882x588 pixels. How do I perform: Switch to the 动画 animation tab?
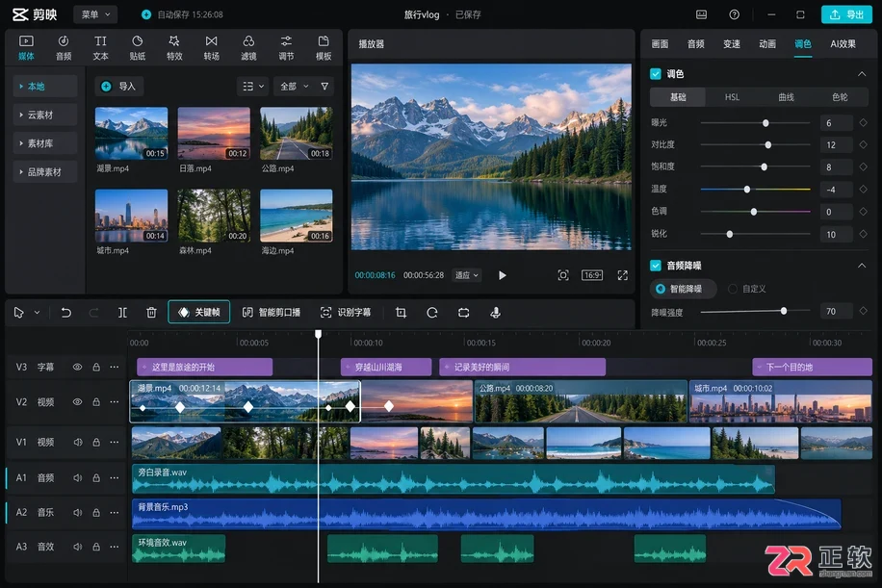pos(767,44)
